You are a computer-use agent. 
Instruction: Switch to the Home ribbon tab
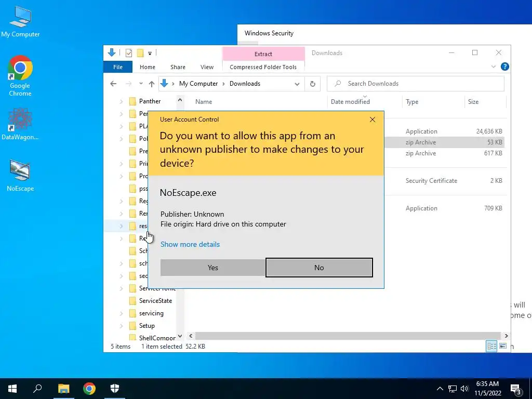point(147,67)
